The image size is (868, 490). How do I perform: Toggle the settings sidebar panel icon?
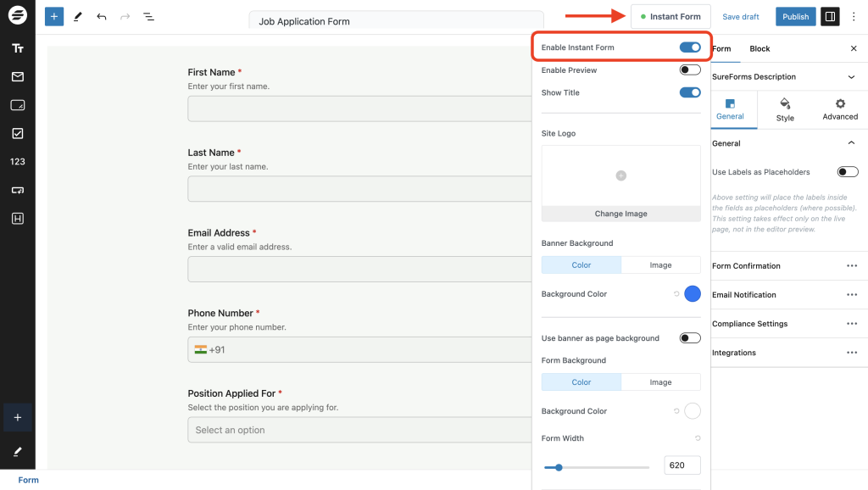[830, 16]
